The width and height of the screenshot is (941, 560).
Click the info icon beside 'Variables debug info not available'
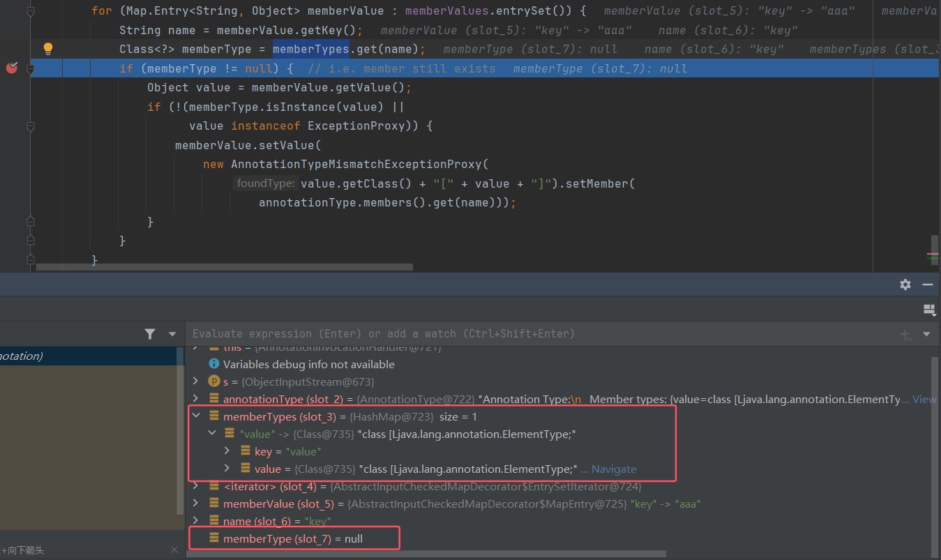tap(214, 364)
